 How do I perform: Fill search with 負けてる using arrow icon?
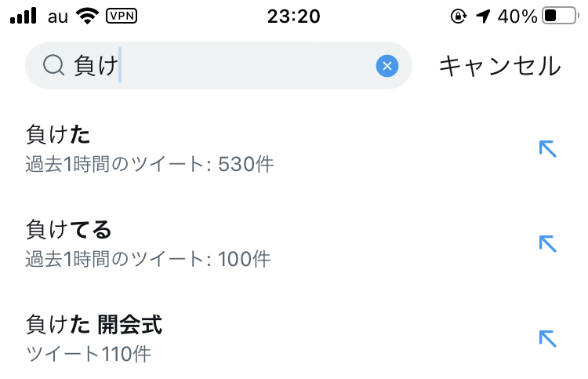click(547, 243)
